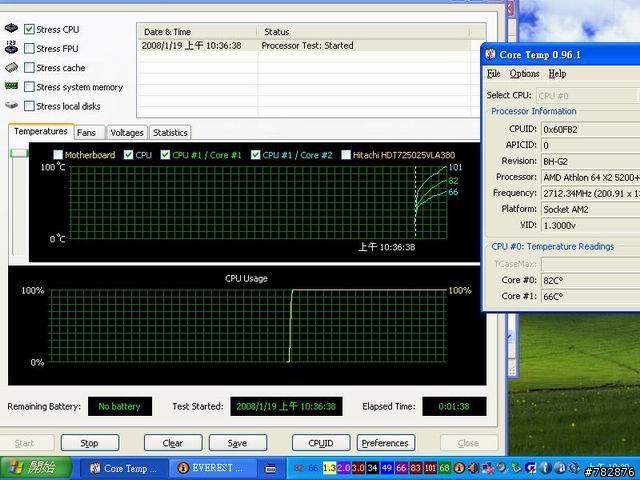Screen dimensions: 640x480
Task: Click the Core #0 temperature field 82C°
Action: coord(590,280)
